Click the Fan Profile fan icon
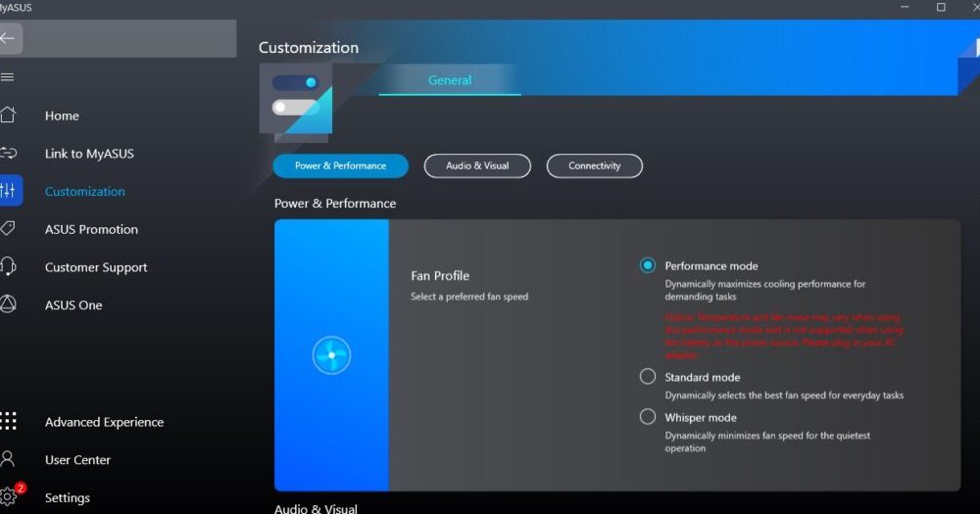This screenshot has height=514, width=980. tap(331, 354)
